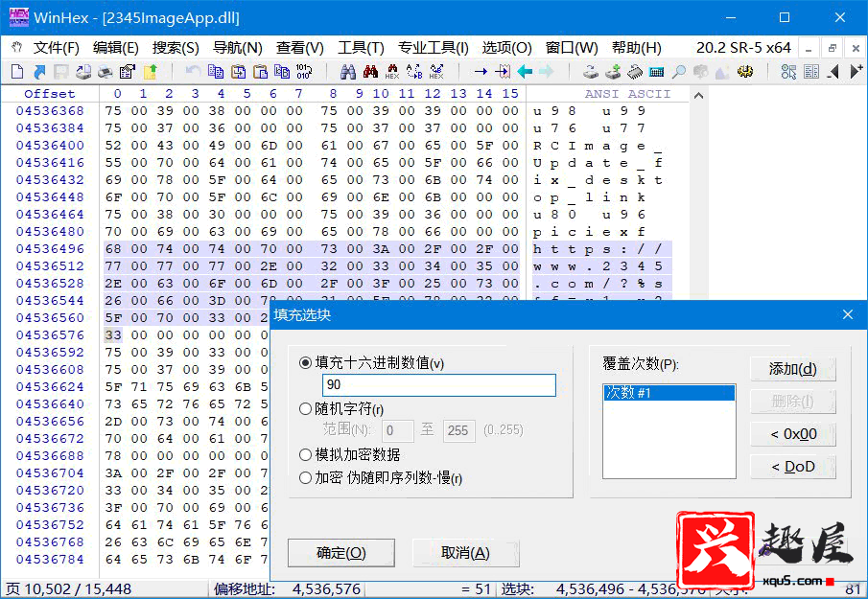Go back with the teal left arrow
The image size is (868, 599).
(x=525, y=71)
